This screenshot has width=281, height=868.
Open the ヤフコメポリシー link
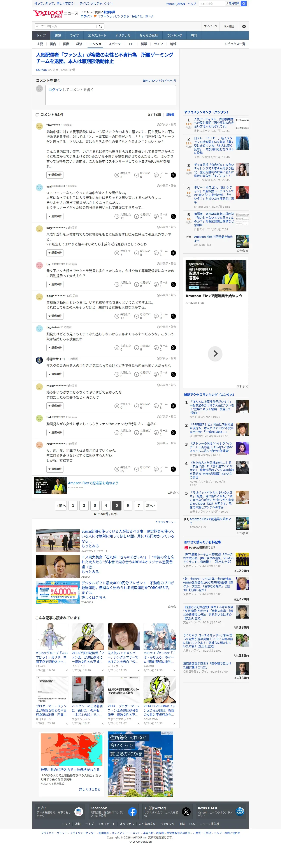(165, 522)
